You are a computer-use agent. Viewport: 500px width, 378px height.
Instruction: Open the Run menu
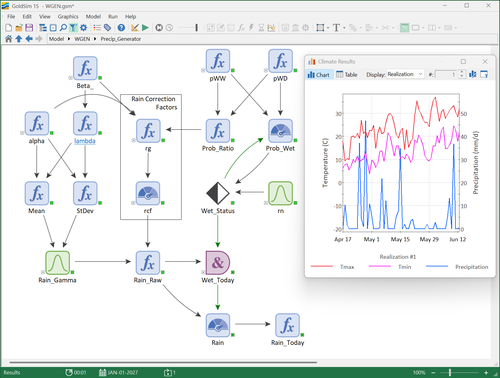click(113, 16)
